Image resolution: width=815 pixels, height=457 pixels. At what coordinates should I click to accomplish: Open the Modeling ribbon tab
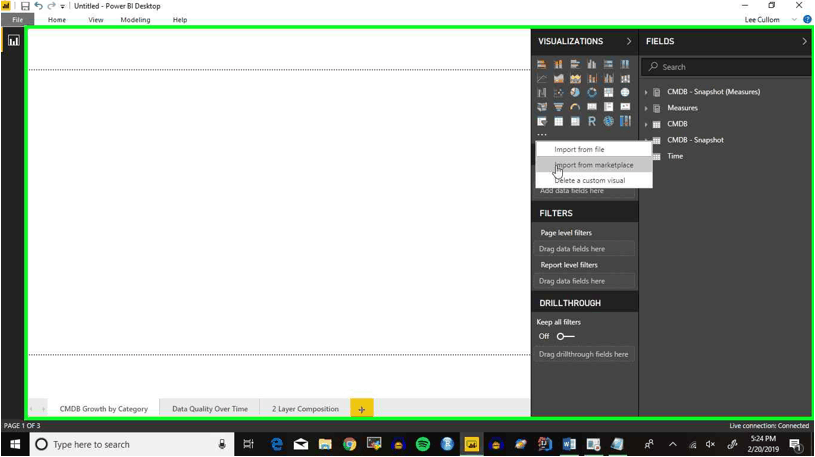click(x=135, y=20)
